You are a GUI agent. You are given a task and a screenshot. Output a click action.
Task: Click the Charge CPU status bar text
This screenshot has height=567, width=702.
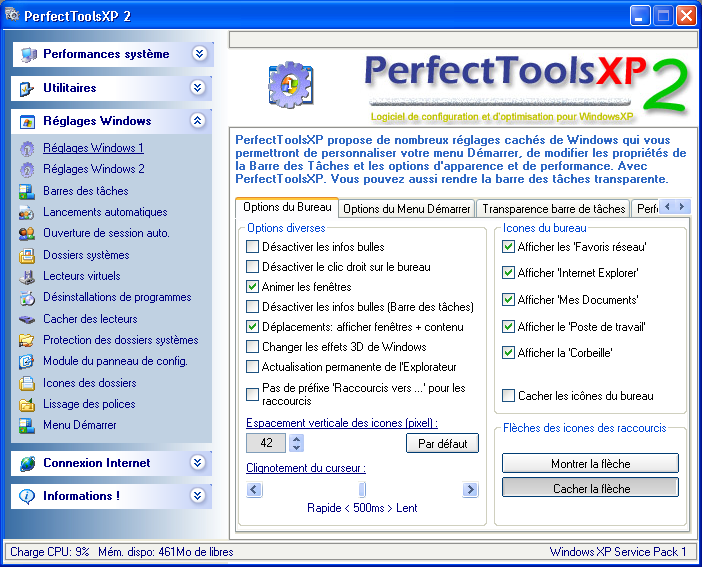click(x=50, y=552)
